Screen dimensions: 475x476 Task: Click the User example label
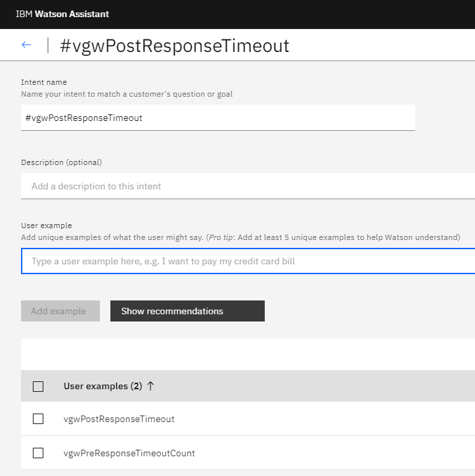[x=47, y=226]
